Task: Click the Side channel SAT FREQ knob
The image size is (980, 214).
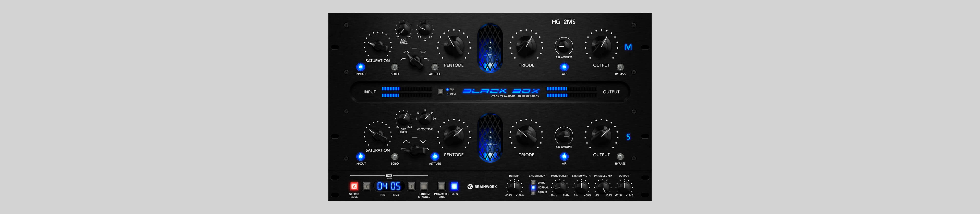Action: point(403,118)
